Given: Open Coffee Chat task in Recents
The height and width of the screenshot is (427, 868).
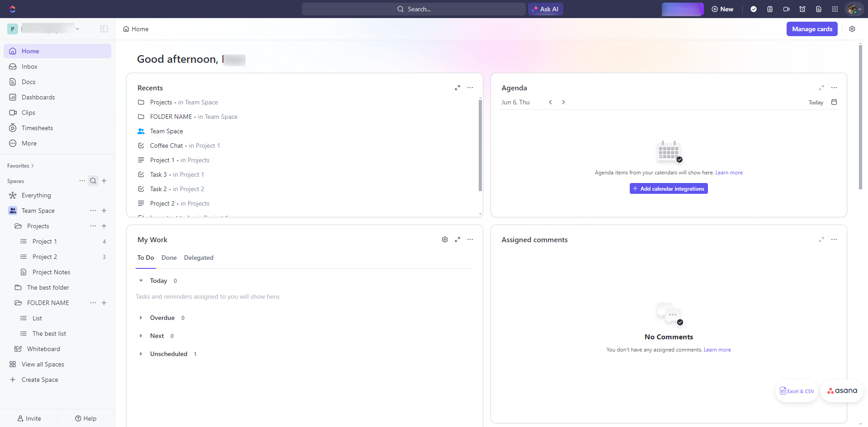Looking at the screenshot, I should (166, 145).
